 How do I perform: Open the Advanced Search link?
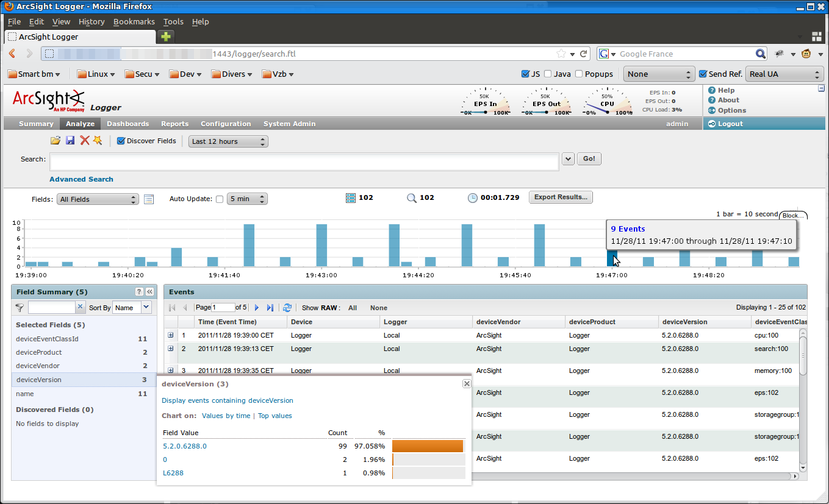point(81,179)
